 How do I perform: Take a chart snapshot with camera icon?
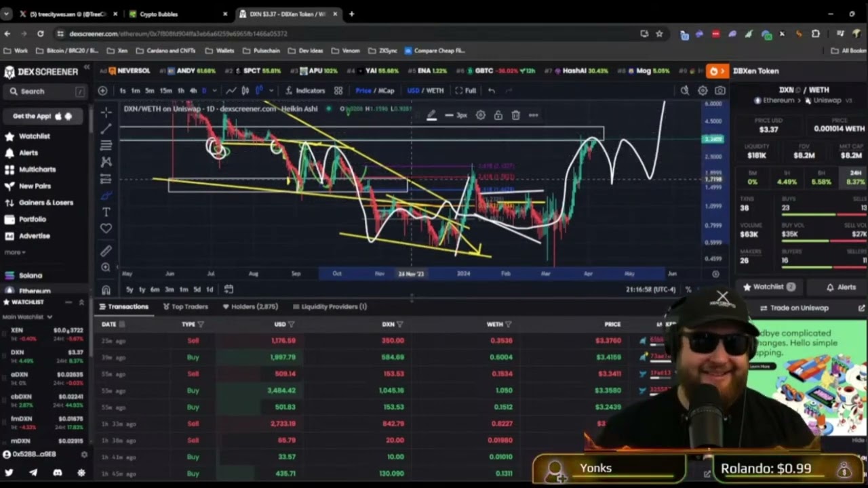tap(719, 90)
